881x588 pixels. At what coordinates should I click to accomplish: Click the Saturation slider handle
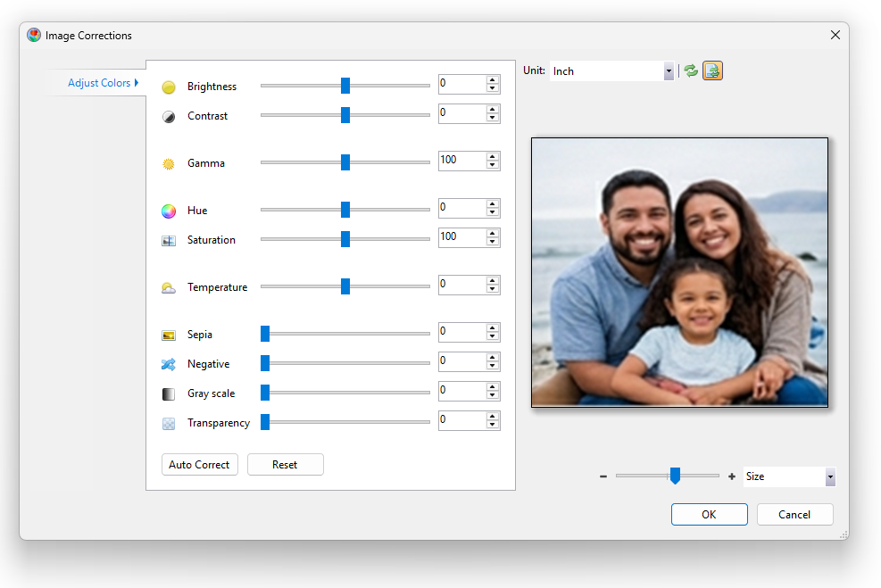click(x=345, y=239)
